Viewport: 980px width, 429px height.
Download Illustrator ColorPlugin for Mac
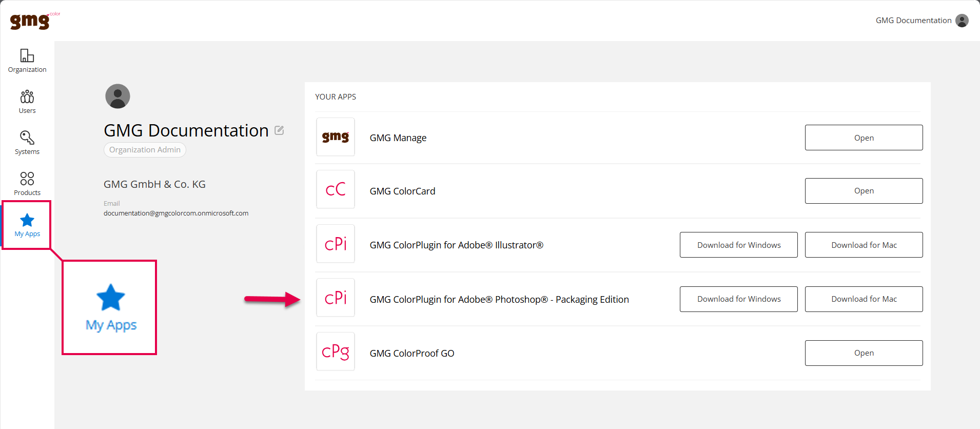coord(864,245)
